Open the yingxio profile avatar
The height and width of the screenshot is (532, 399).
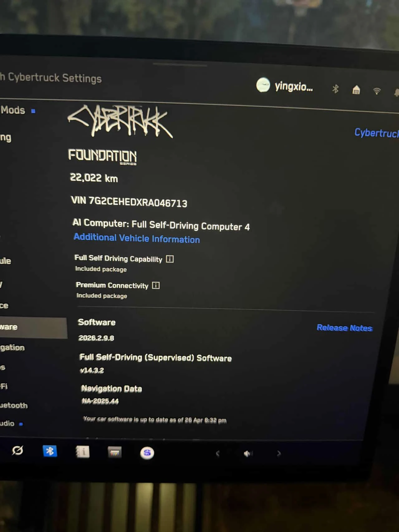pos(263,85)
